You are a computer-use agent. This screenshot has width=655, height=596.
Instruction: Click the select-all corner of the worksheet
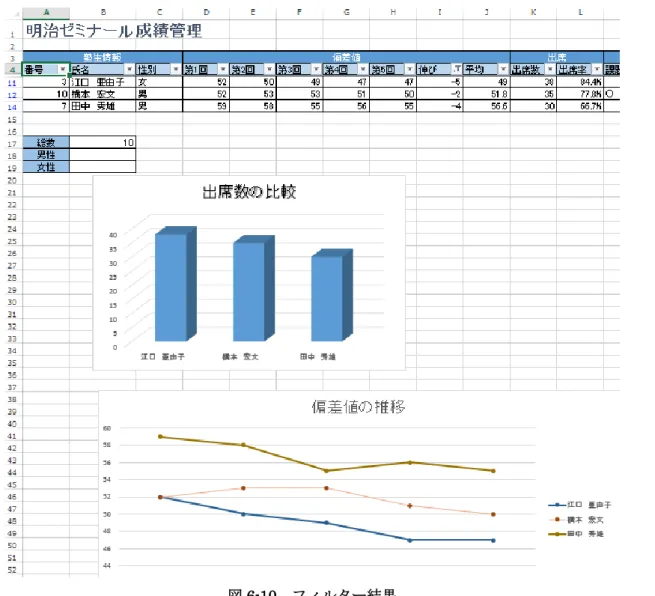[x=17, y=13]
